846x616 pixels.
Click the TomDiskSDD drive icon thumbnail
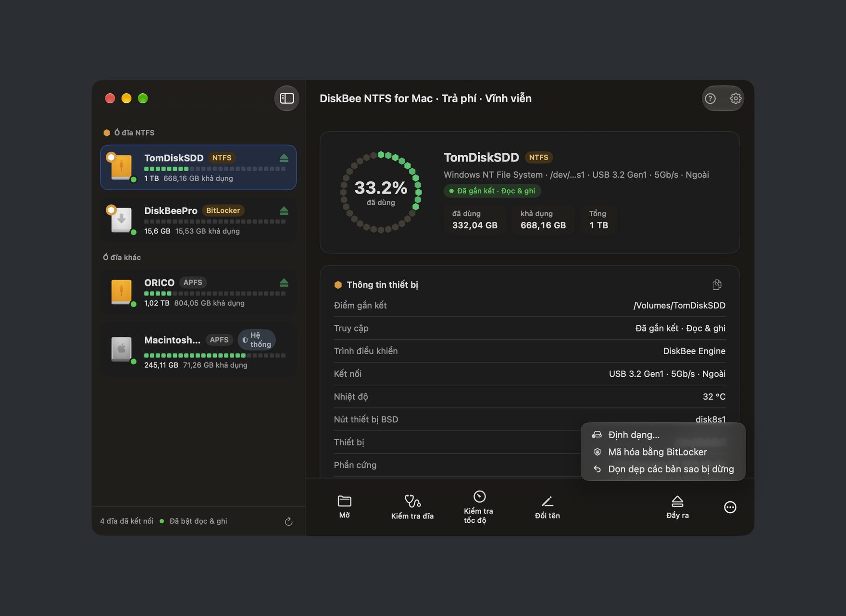point(122,167)
